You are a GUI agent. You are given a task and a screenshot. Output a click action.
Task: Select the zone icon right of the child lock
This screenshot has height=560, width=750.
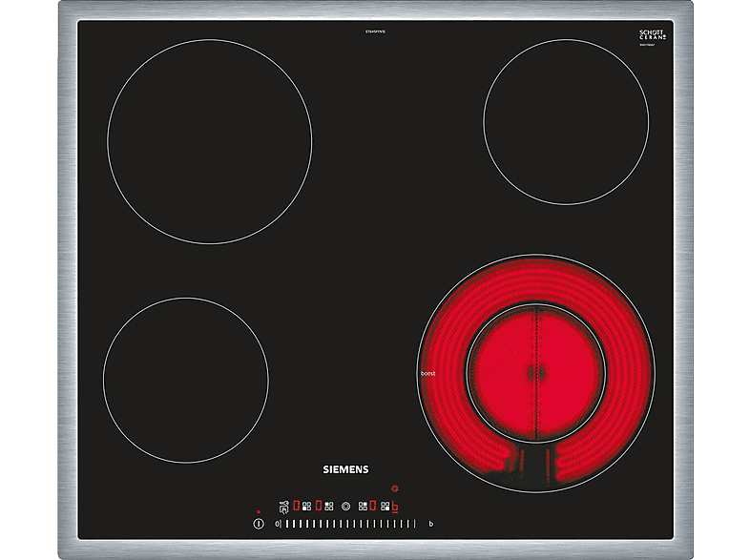coord(306,507)
